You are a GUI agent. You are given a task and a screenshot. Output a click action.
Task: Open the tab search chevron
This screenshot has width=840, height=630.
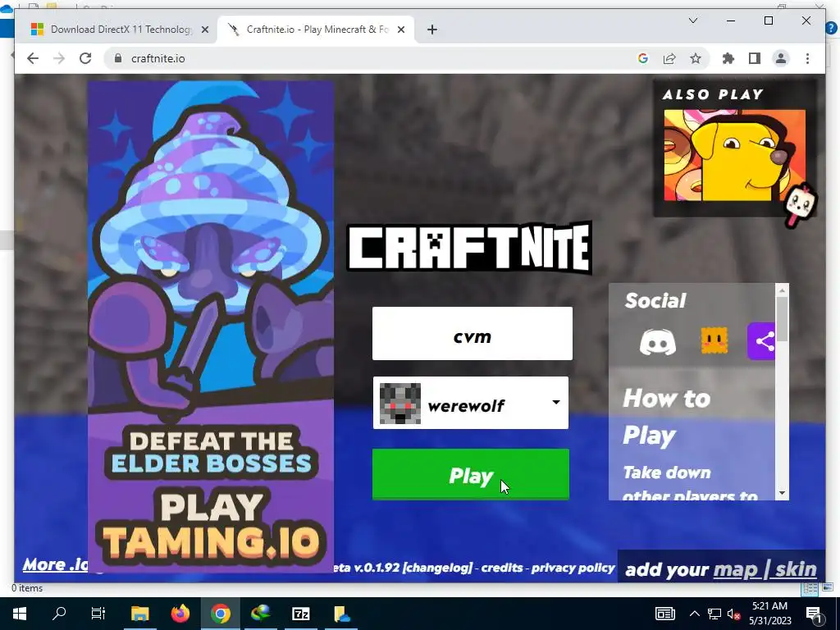click(x=692, y=21)
